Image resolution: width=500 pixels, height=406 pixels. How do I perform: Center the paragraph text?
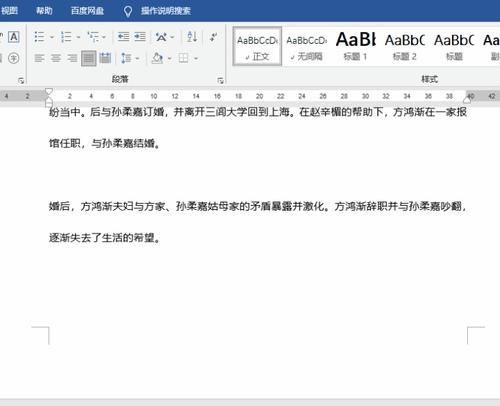click(x=56, y=59)
